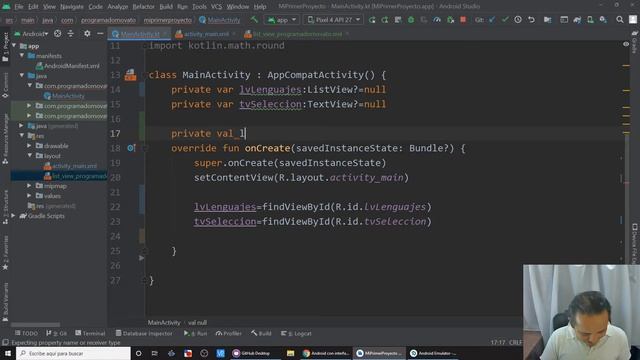Open the TODO tool window
Image resolution: width=640 pixels, height=360 pixels.
point(27,333)
